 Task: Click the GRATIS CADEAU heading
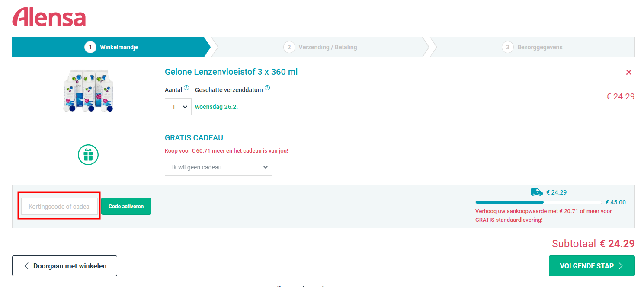tap(194, 138)
